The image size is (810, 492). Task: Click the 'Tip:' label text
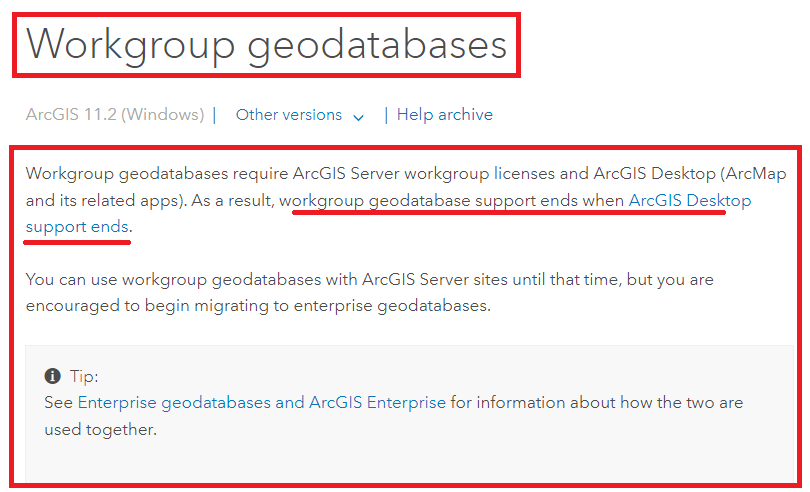click(x=84, y=376)
